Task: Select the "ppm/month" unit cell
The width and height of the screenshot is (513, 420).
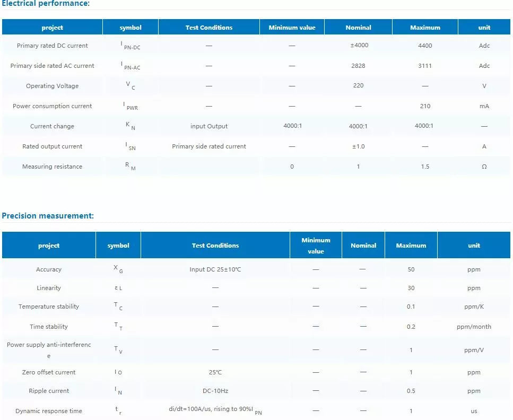Action: coord(474,327)
